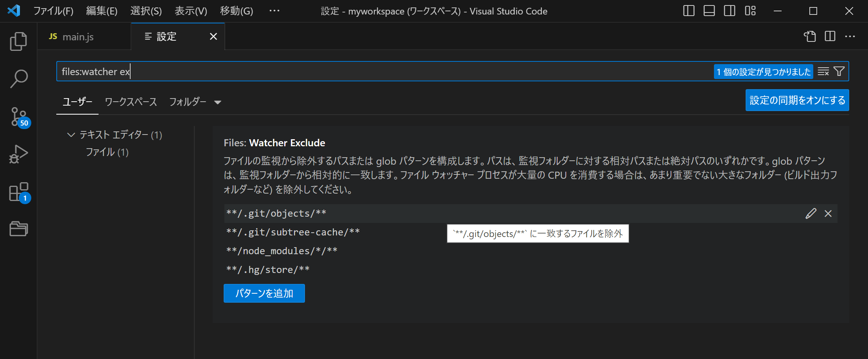This screenshot has width=868, height=359.
Task: Toggle the secondary side bar layout
Action: point(730,11)
